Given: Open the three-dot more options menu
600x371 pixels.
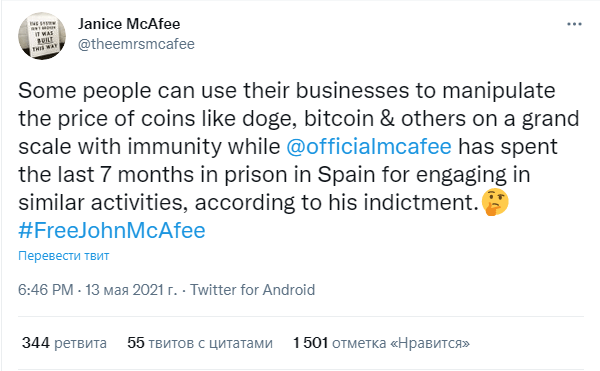Looking at the screenshot, I should pos(574,24).
